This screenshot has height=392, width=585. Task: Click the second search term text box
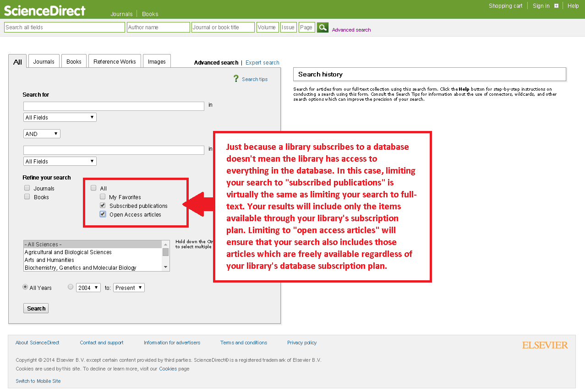(114, 150)
